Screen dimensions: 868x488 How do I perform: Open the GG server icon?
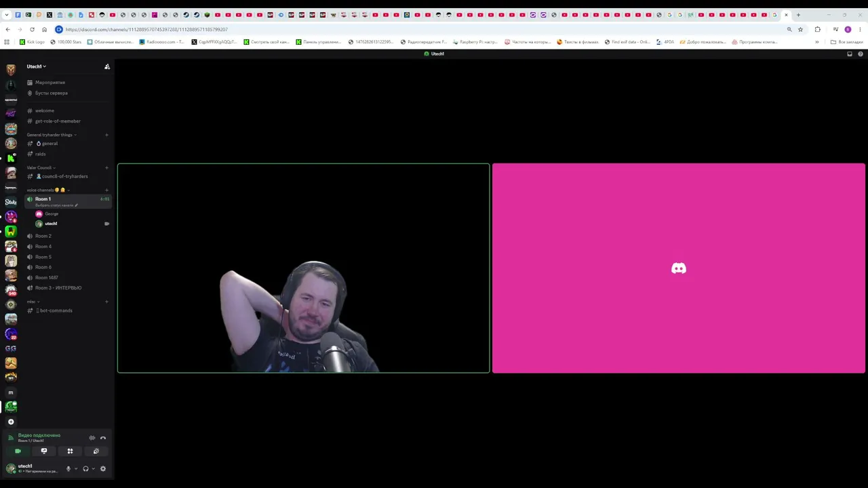[x=11, y=348]
